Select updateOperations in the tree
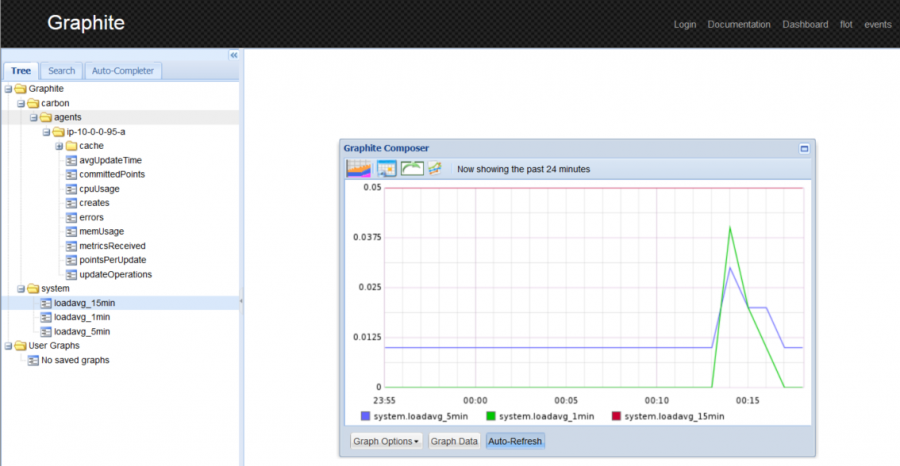The width and height of the screenshot is (900, 466). click(x=115, y=274)
